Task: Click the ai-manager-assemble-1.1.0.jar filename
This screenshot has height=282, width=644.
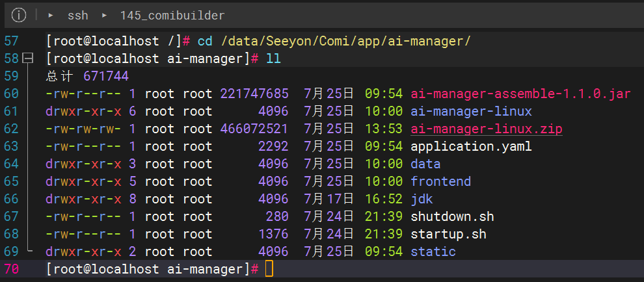Action: (520, 94)
